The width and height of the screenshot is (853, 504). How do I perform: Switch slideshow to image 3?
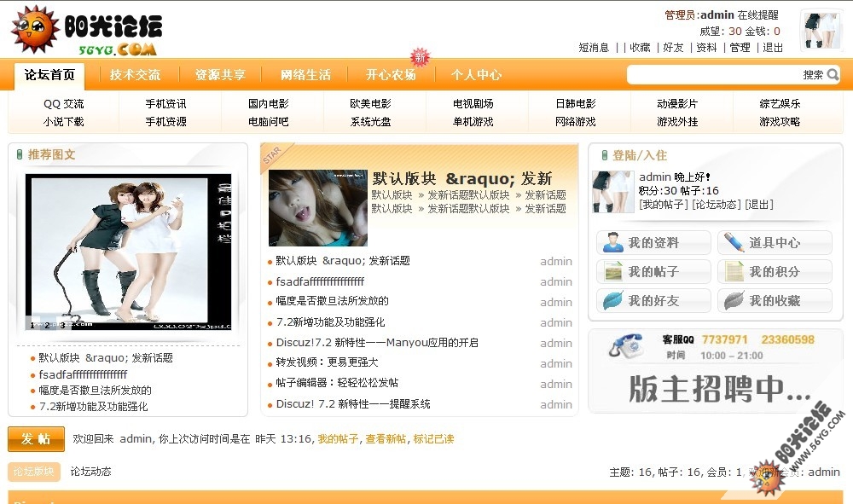[62, 325]
